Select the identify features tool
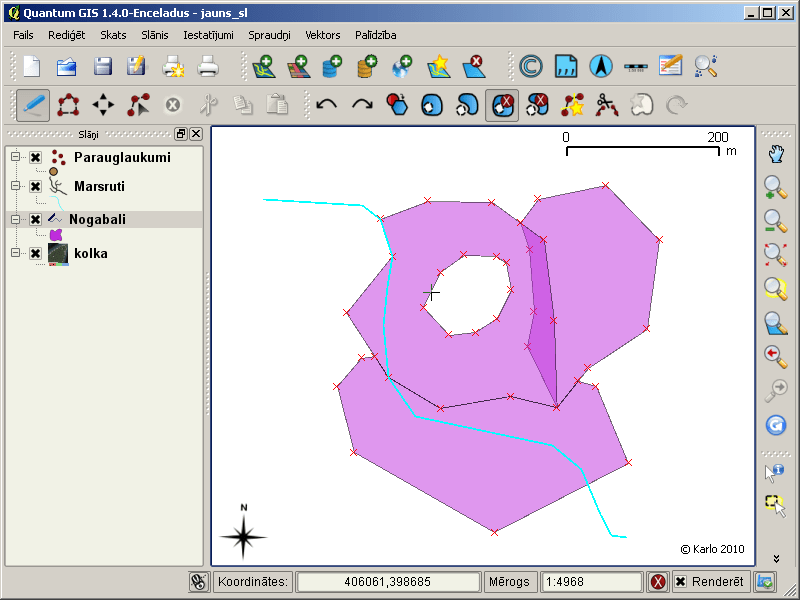Image resolution: width=800 pixels, height=600 pixels. tap(774, 473)
